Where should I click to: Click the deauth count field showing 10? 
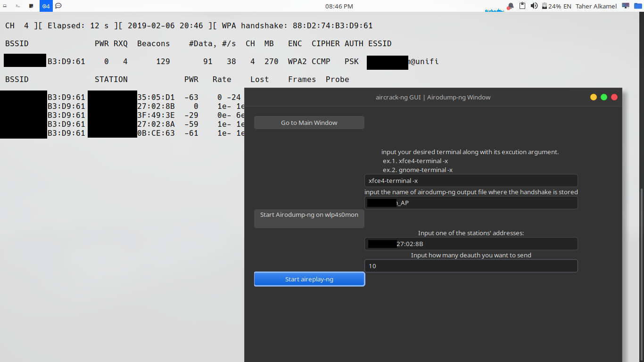pos(471,266)
